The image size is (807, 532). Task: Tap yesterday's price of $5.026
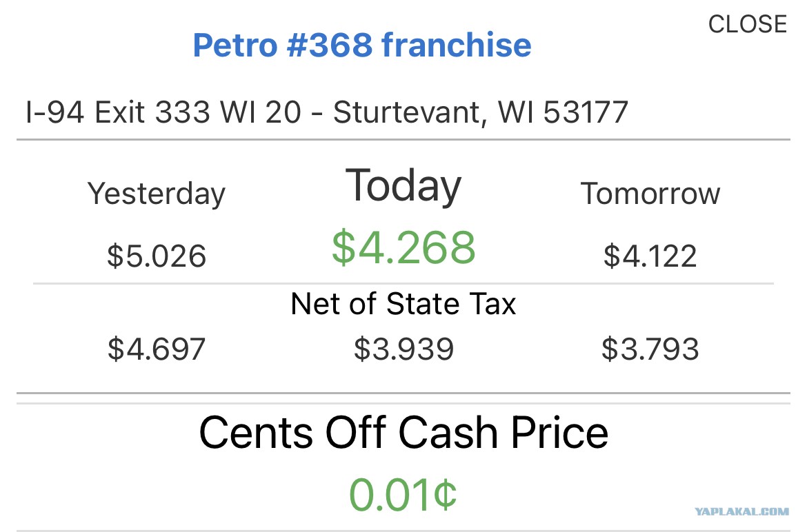tap(157, 256)
